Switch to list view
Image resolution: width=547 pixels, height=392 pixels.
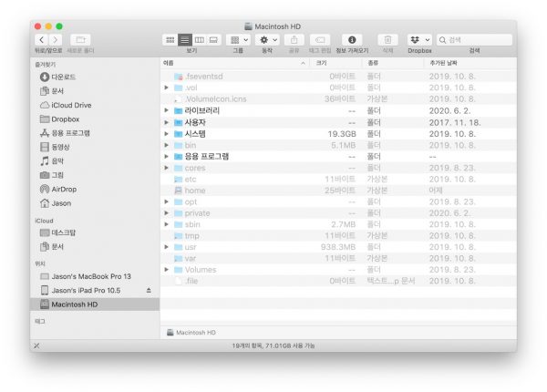pos(185,40)
